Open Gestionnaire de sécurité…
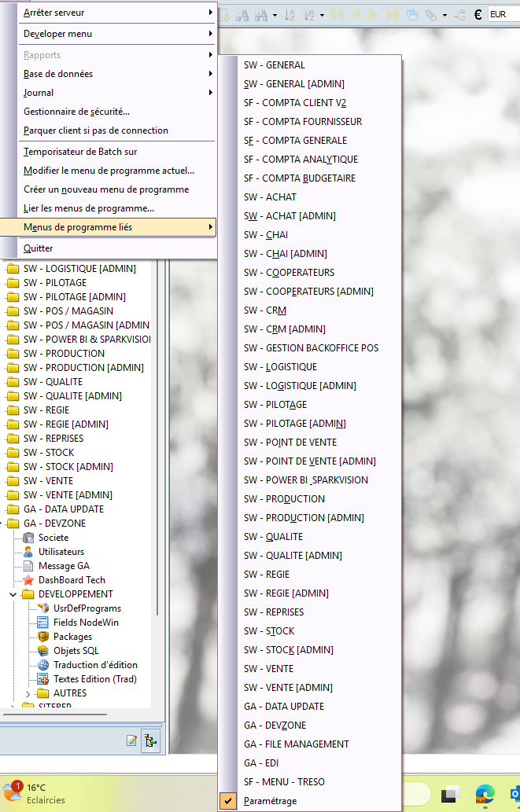 pyautogui.click(x=76, y=112)
